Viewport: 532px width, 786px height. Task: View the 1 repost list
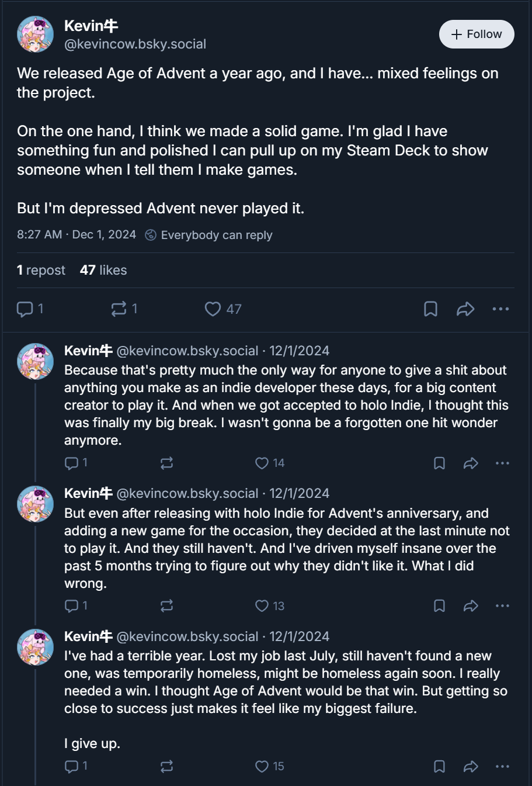[41, 270]
